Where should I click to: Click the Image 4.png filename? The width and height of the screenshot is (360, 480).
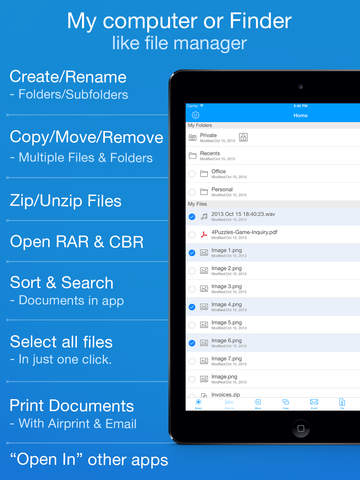227,304
